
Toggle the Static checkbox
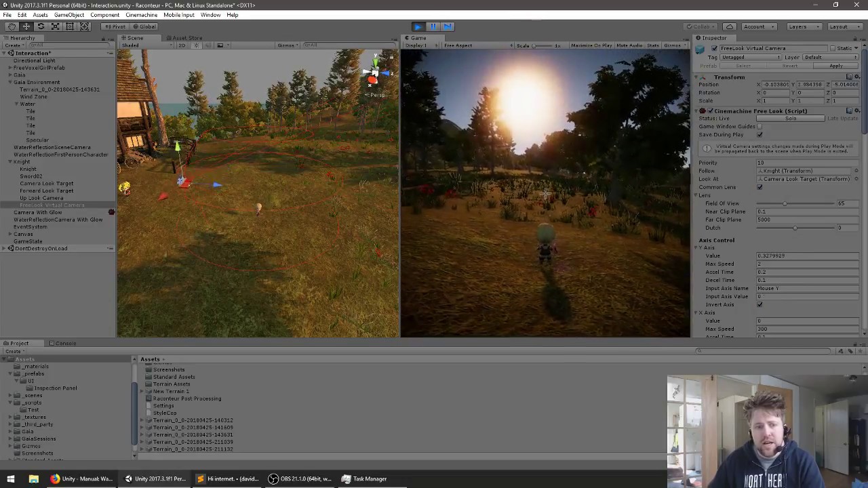[832, 49]
